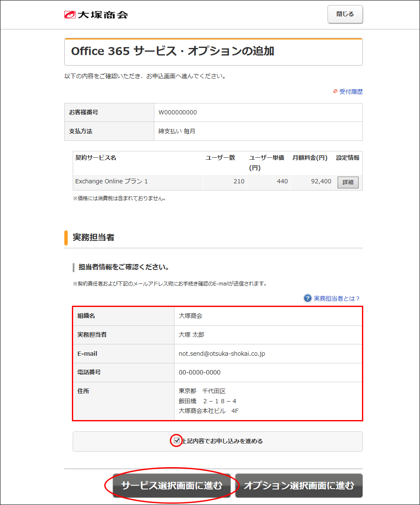
Task: Select payment method 締支払い 毎月
Action: click(177, 131)
